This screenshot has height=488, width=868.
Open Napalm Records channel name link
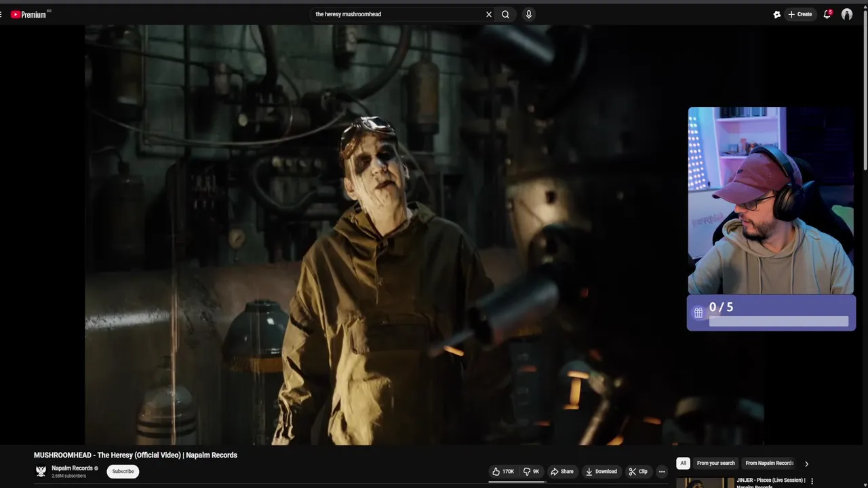click(72, 468)
